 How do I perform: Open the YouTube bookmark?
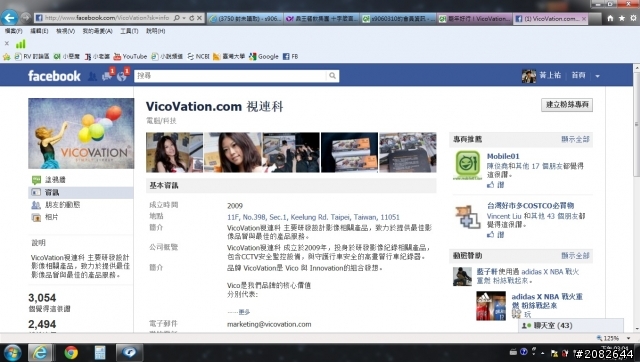pyautogui.click(x=130, y=57)
